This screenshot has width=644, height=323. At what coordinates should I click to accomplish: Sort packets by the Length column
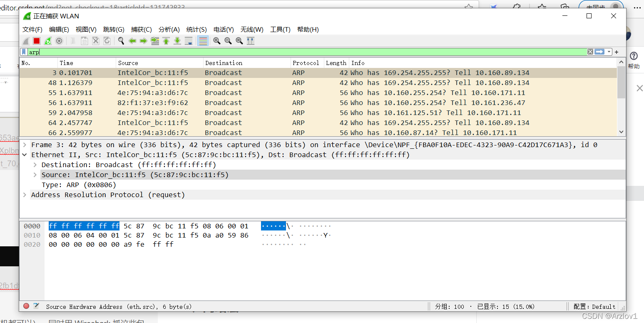click(336, 63)
